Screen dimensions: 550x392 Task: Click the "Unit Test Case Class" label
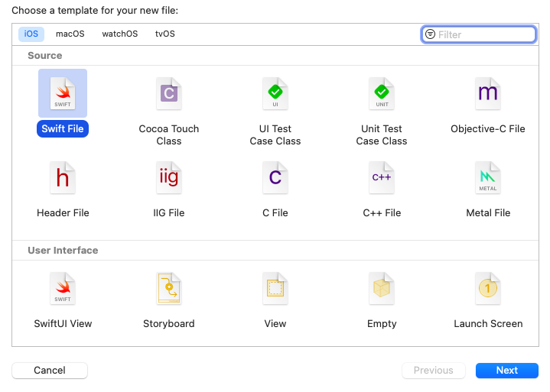pos(382,135)
